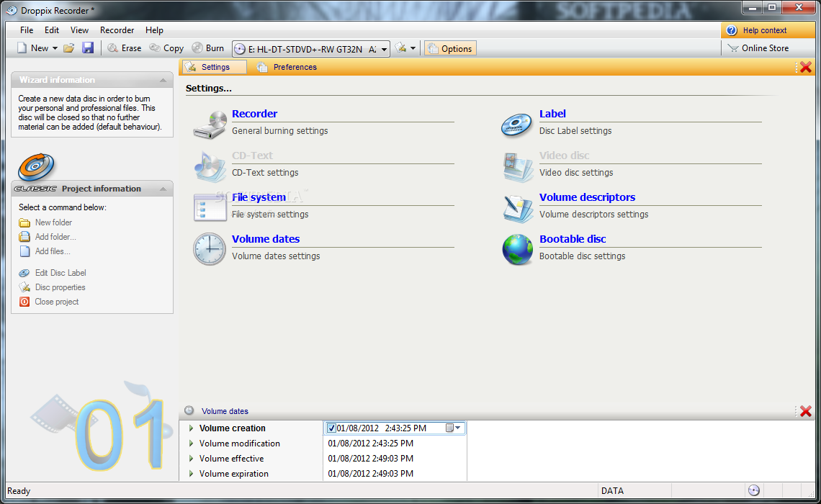Screen dimensions: 821x504
Task: Open the Volume creation date calendar dropdown
Action: [x=454, y=428]
